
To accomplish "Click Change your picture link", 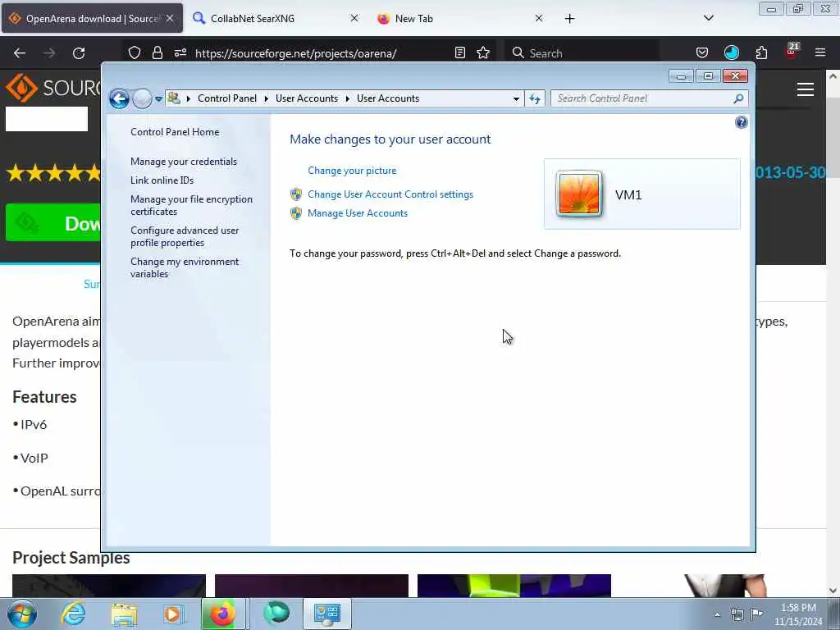I will pos(352,171).
